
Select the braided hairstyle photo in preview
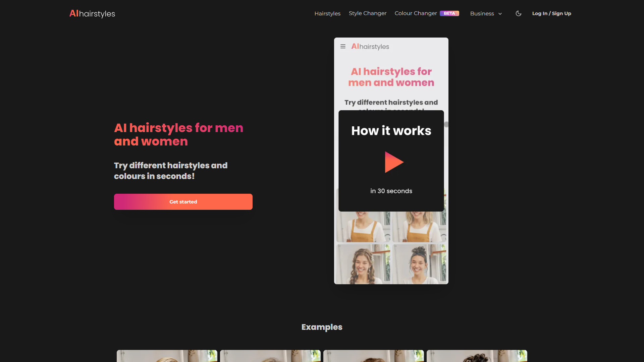click(363, 264)
